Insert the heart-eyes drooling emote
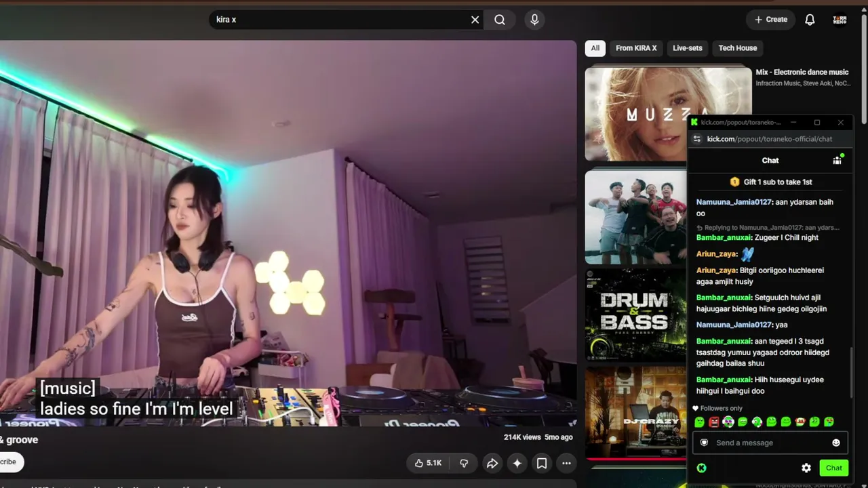 point(829,422)
